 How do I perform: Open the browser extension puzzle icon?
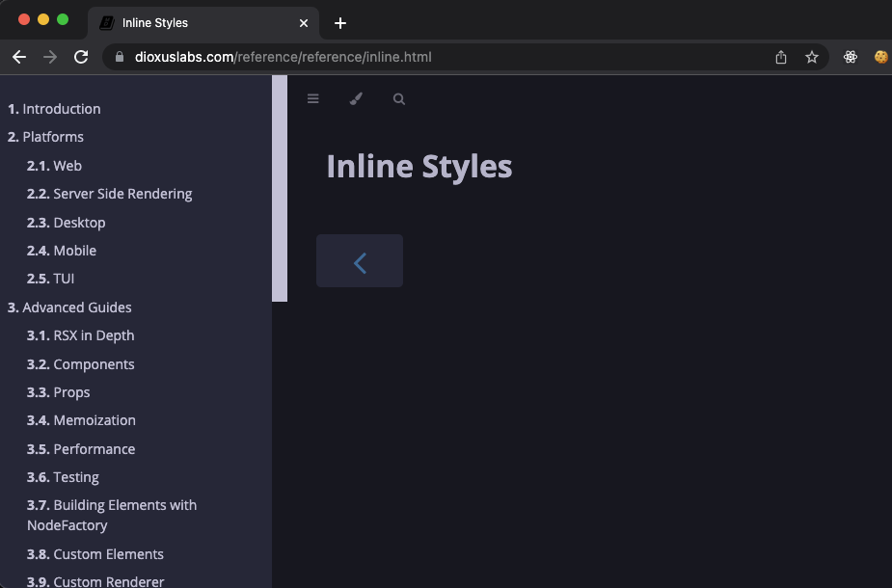coord(850,57)
